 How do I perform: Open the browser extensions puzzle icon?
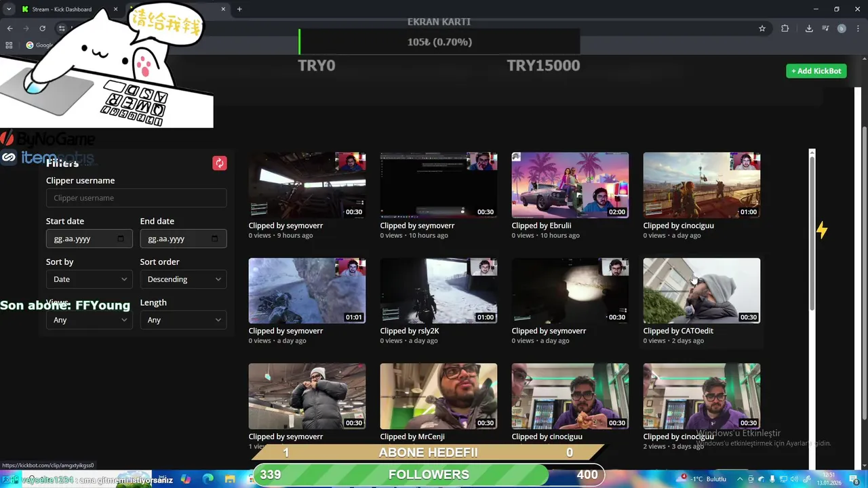click(785, 28)
